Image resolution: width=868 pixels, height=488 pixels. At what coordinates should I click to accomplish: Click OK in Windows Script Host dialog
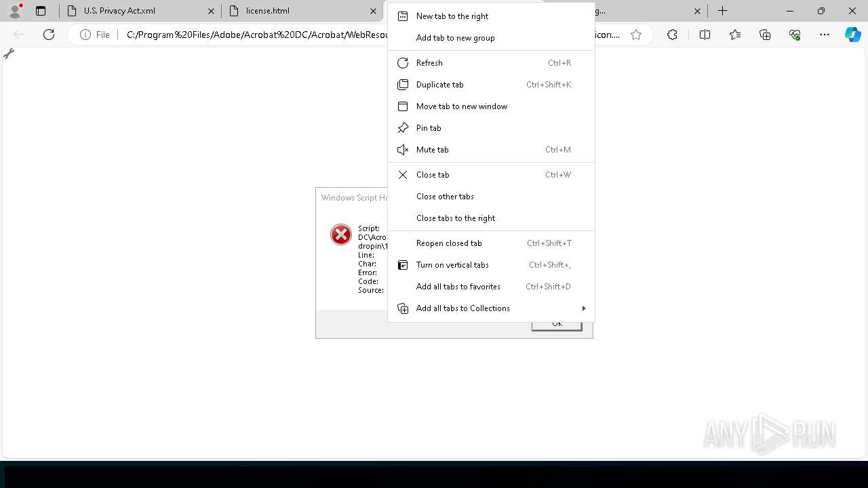pos(557,325)
